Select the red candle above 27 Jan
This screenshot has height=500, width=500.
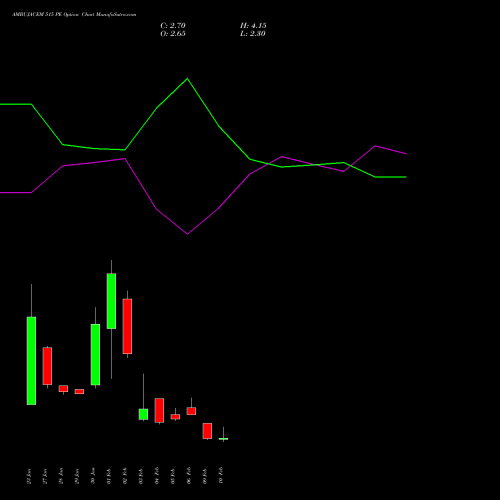pyautogui.click(x=47, y=366)
